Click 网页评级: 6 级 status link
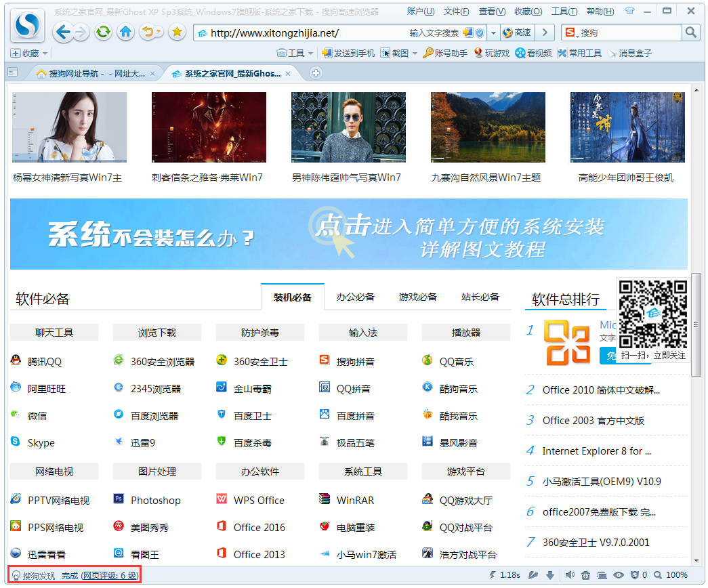 pyautogui.click(x=110, y=575)
